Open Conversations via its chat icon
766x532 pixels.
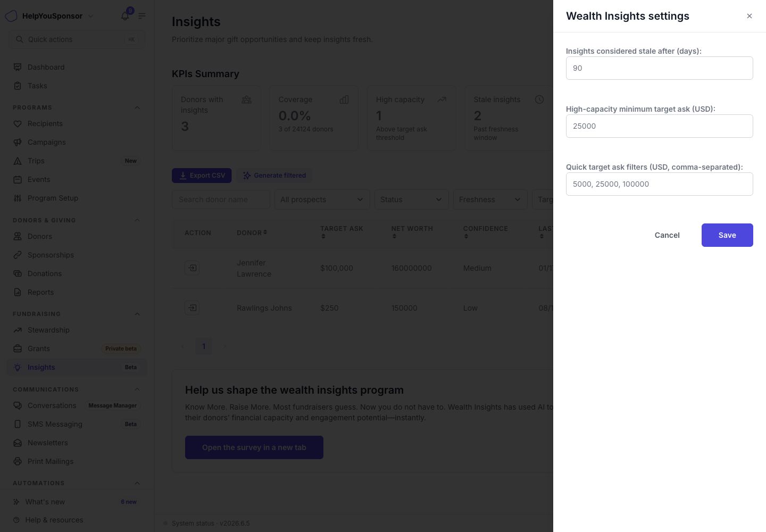18,405
